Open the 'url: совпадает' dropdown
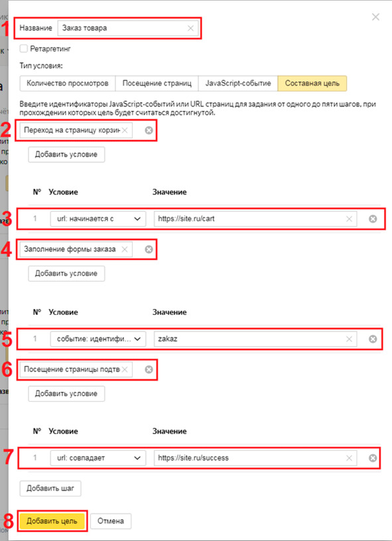The image size is (392, 541). (x=98, y=458)
